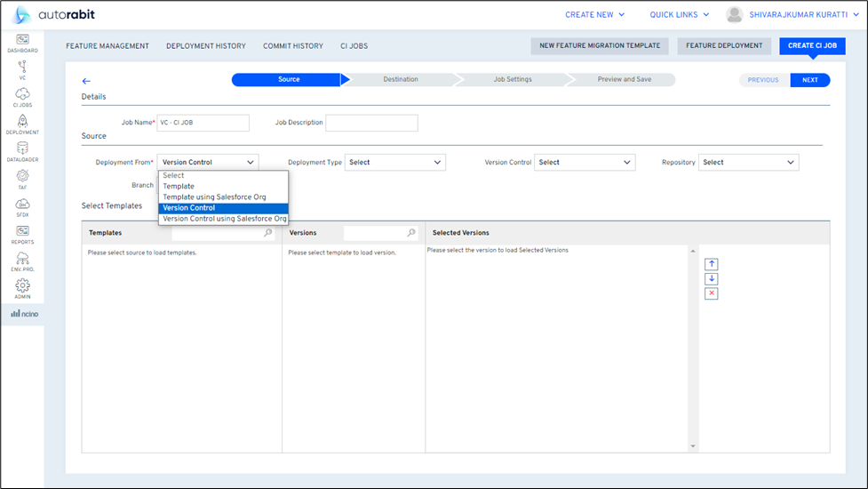Open the Deployment Type dropdown
The width and height of the screenshot is (868, 489).
coord(394,163)
